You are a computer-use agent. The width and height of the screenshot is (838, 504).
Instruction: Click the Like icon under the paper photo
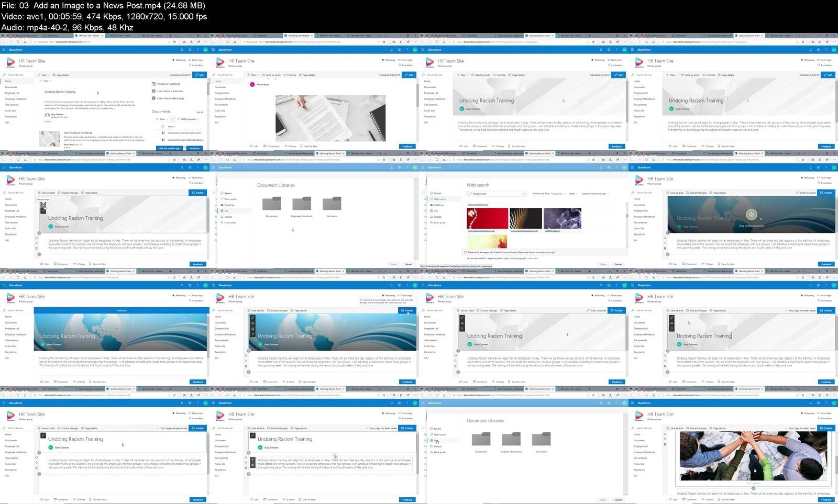[x=251, y=146]
